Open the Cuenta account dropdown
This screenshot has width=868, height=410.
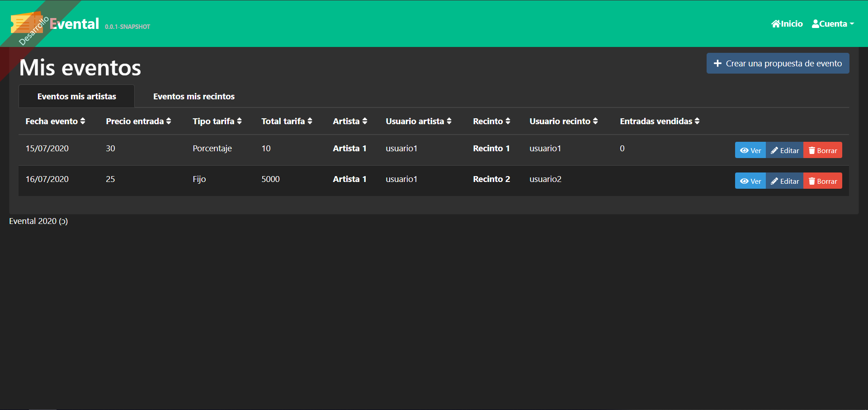tap(833, 24)
